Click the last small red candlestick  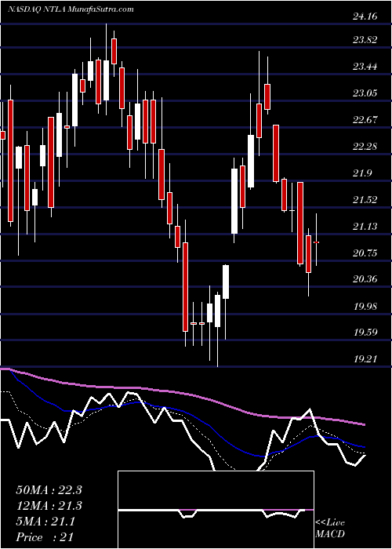317,242
